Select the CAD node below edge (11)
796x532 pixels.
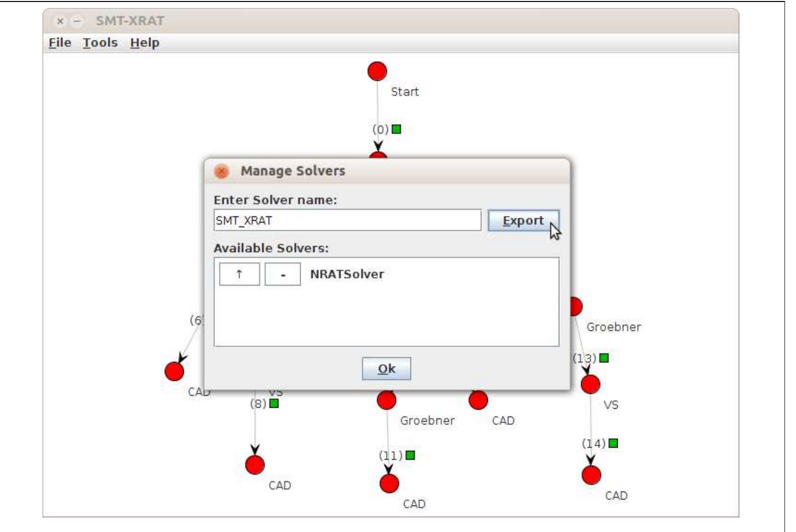click(x=389, y=483)
